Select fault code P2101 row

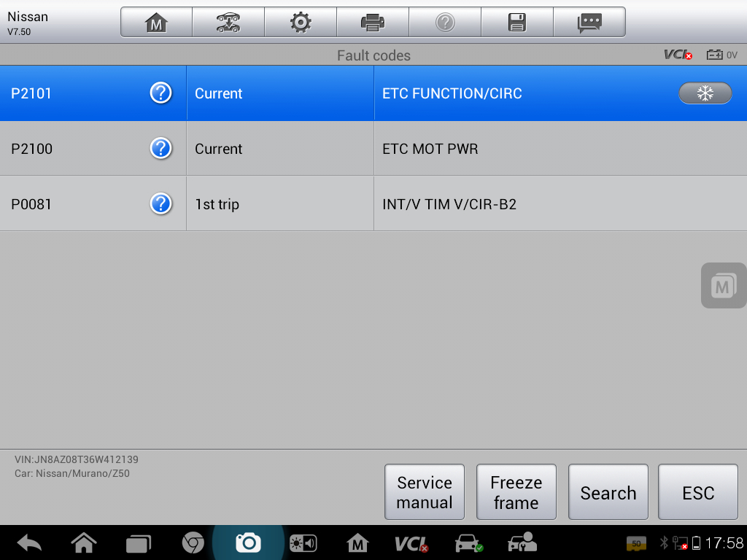click(373, 93)
